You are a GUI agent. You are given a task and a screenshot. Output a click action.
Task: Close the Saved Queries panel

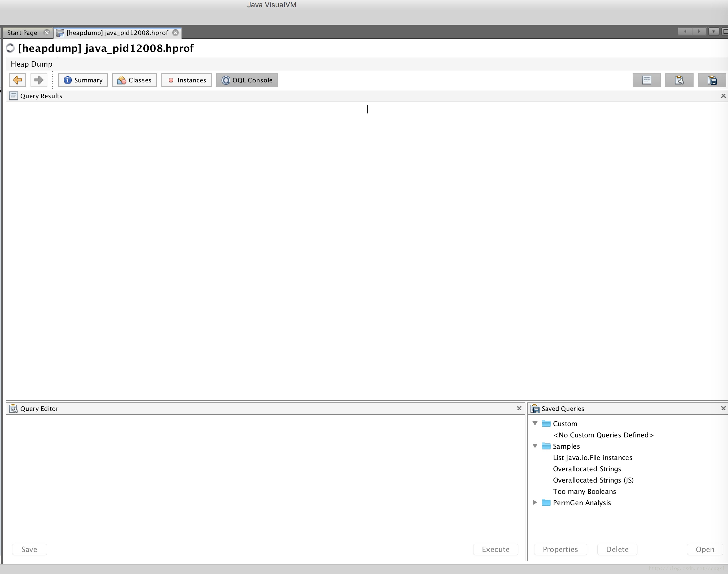pyautogui.click(x=723, y=408)
